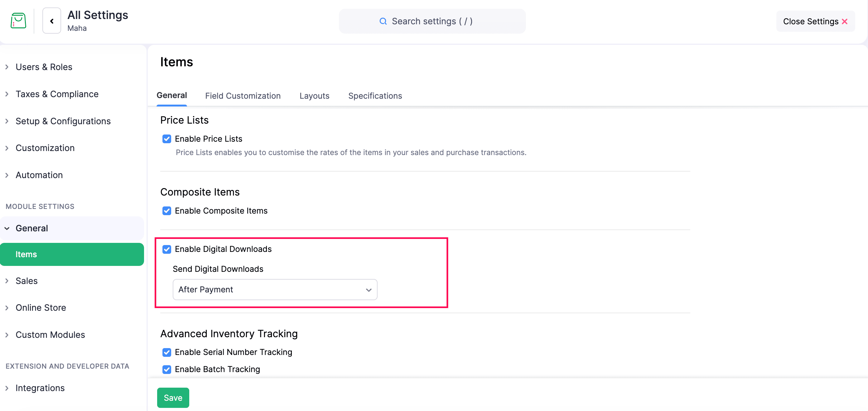Image resolution: width=868 pixels, height=411 pixels.
Task: Click the red X close icon
Action: pyautogui.click(x=844, y=21)
